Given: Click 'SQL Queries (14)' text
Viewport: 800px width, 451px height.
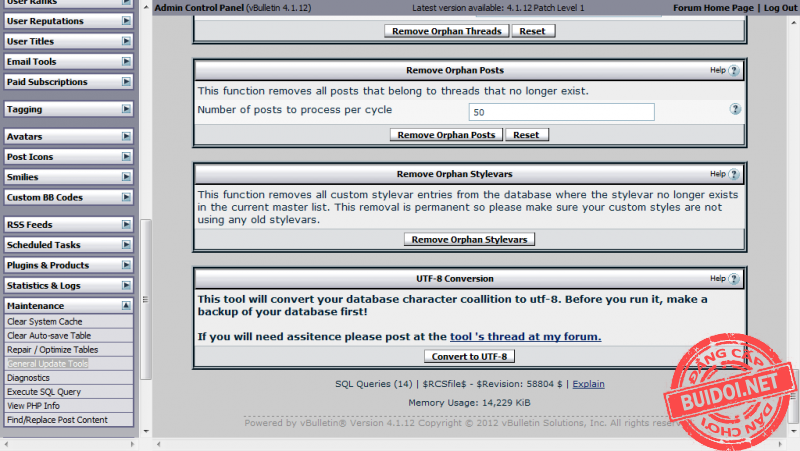Looking at the screenshot, I should pos(373,384).
